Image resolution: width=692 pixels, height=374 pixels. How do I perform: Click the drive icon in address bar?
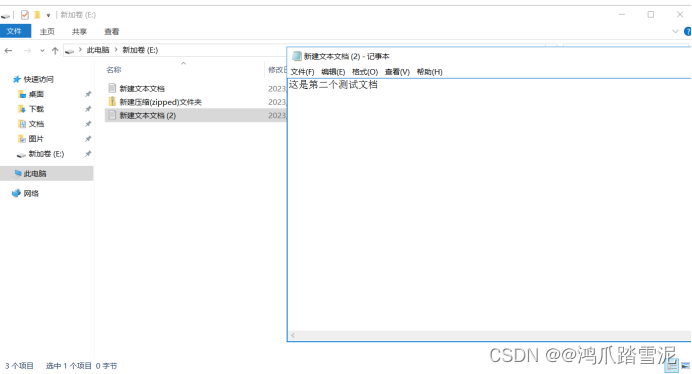pyautogui.click(x=69, y=51)
